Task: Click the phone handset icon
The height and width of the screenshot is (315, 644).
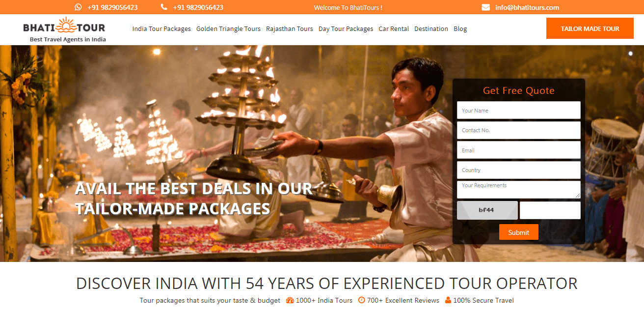Action: pyautogui.click(x=164, y=7)
